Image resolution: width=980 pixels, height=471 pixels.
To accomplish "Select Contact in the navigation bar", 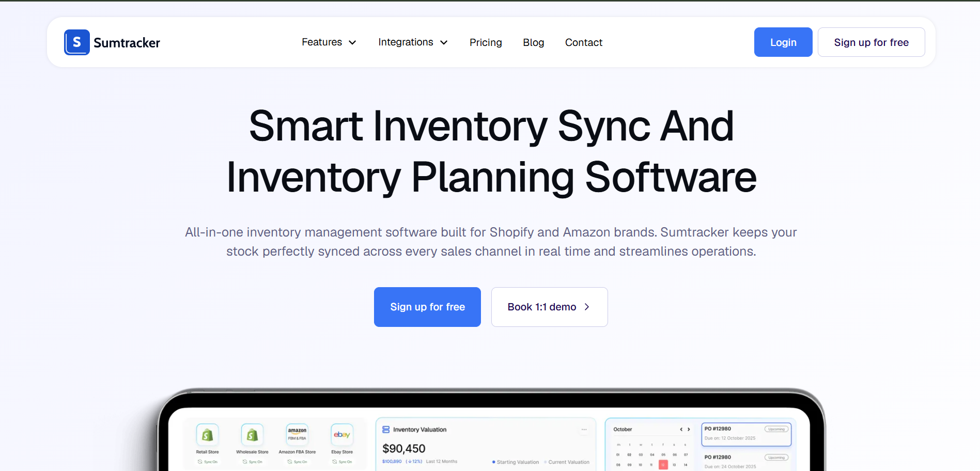I will [x=583, y=42].
